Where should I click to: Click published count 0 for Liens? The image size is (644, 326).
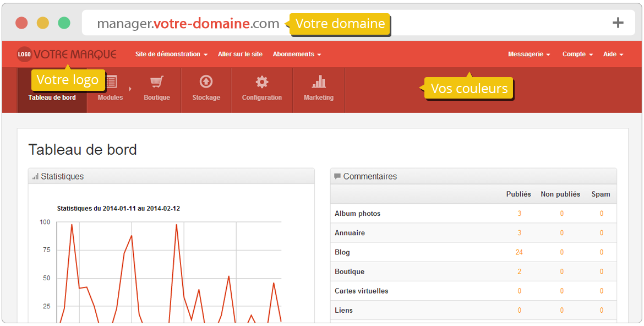[519, 310]
